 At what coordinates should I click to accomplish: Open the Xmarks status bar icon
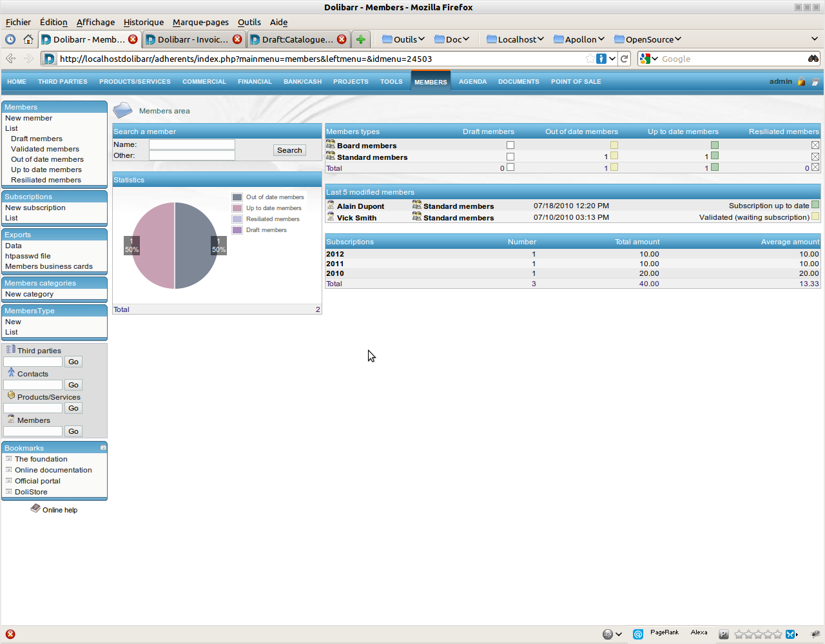(790, 634)
